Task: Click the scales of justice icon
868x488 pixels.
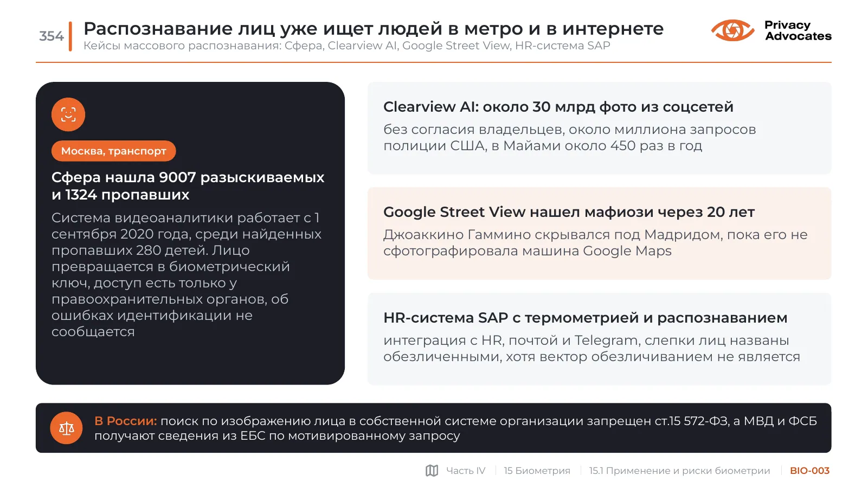Action: tap(66, 428)
